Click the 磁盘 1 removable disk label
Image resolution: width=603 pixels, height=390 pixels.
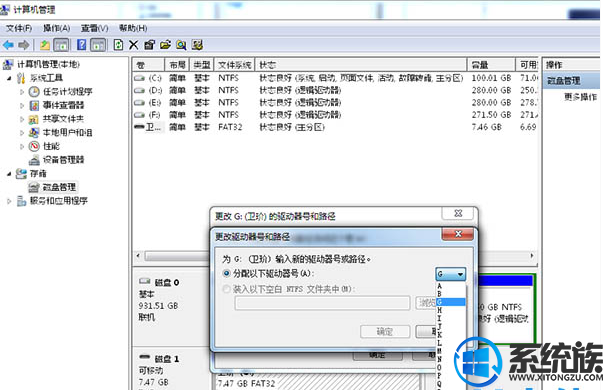point(167,359)
